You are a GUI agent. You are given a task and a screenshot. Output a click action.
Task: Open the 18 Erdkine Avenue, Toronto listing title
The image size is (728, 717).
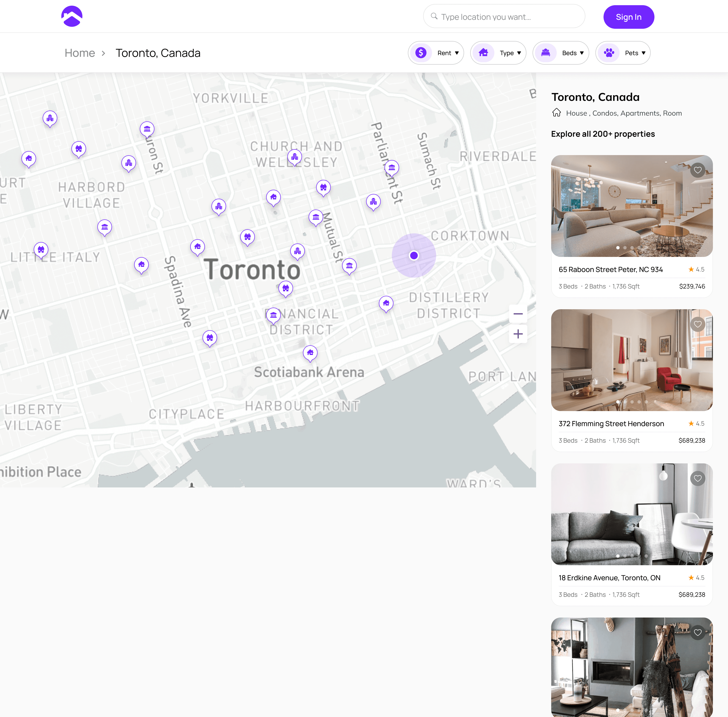pos(609,578)
